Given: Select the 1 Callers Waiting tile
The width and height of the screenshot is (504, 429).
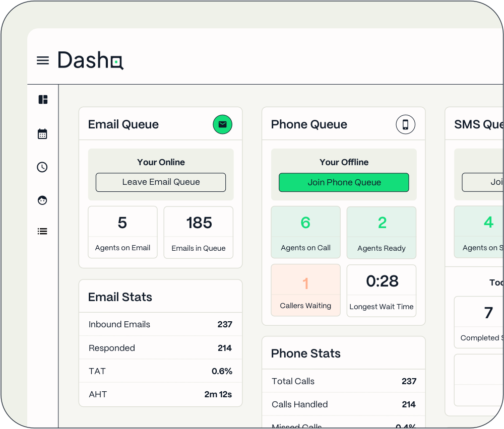Looking at the screenshot, I should click(306, 290).
